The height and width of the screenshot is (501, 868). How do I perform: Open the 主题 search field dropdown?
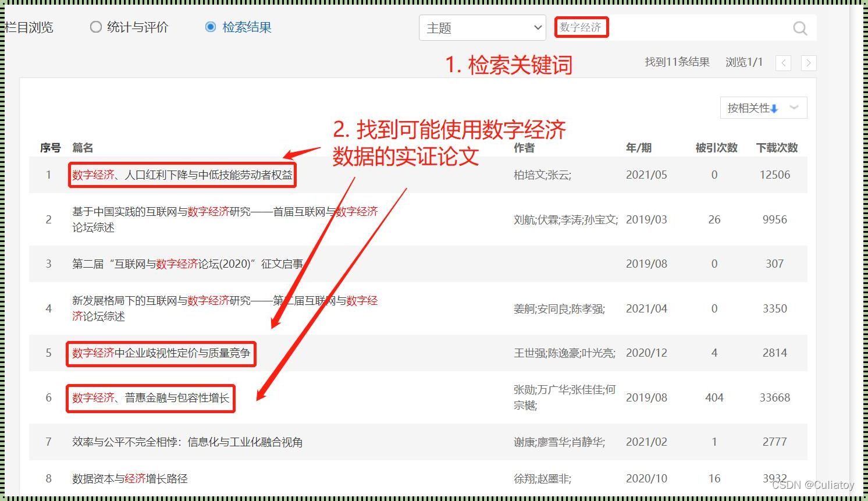[482, 28]
